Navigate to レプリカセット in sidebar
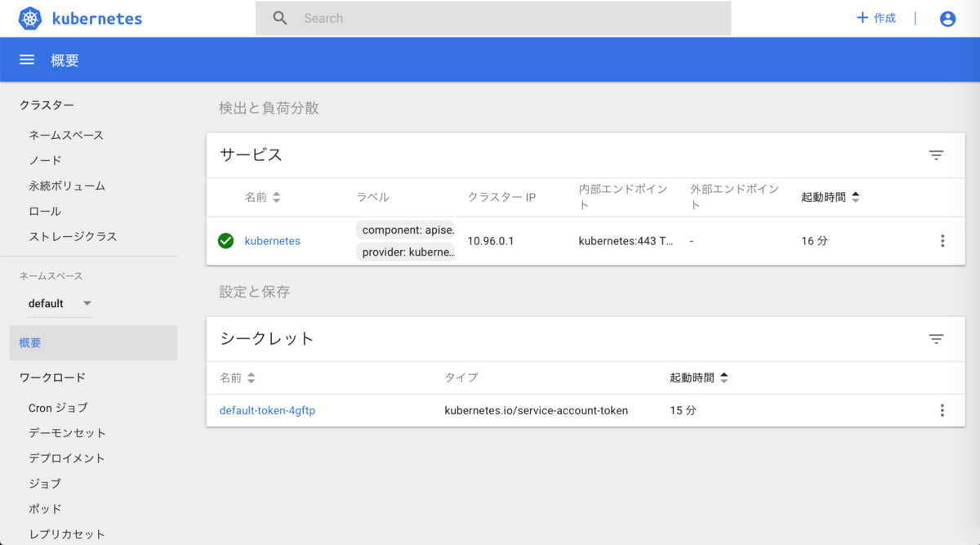Viewport: 980px width, 545px height. click(x=67, y=534)
